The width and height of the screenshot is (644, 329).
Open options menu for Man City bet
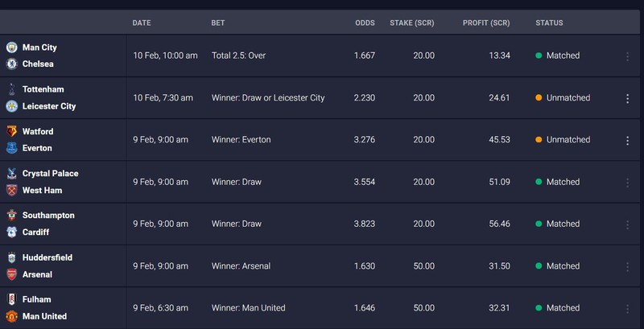(628, 56)
